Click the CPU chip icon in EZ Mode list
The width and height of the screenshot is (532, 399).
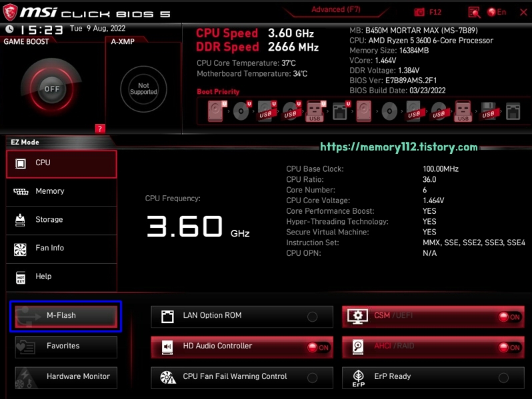click(x=21, y=164)
